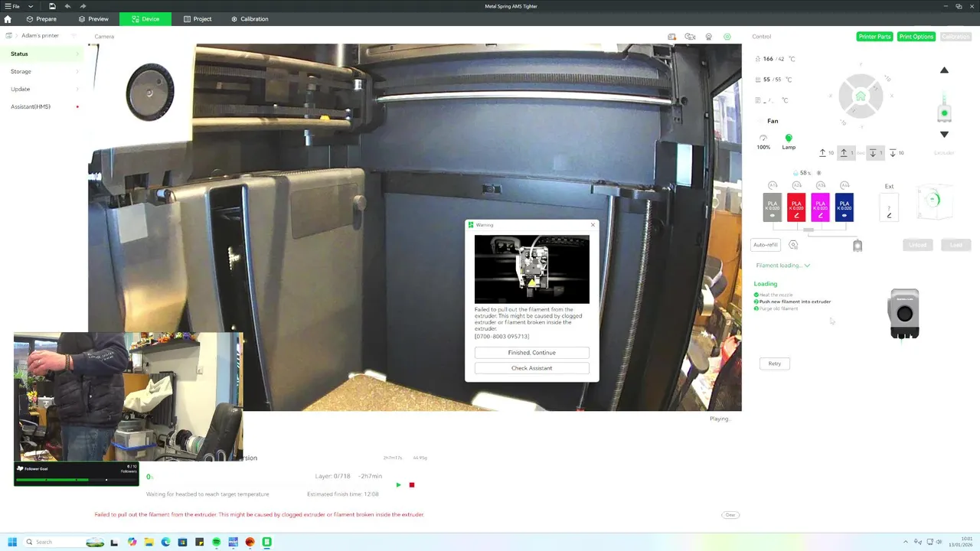Click the live camera video feed
The height and width of the screenshot is (551, 980).
coord(415,227)
